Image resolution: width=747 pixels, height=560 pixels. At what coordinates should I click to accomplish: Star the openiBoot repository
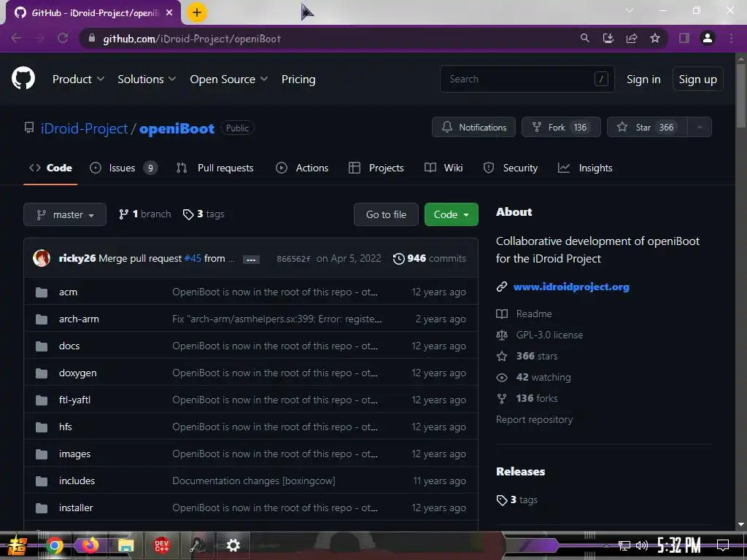[648, 127]
